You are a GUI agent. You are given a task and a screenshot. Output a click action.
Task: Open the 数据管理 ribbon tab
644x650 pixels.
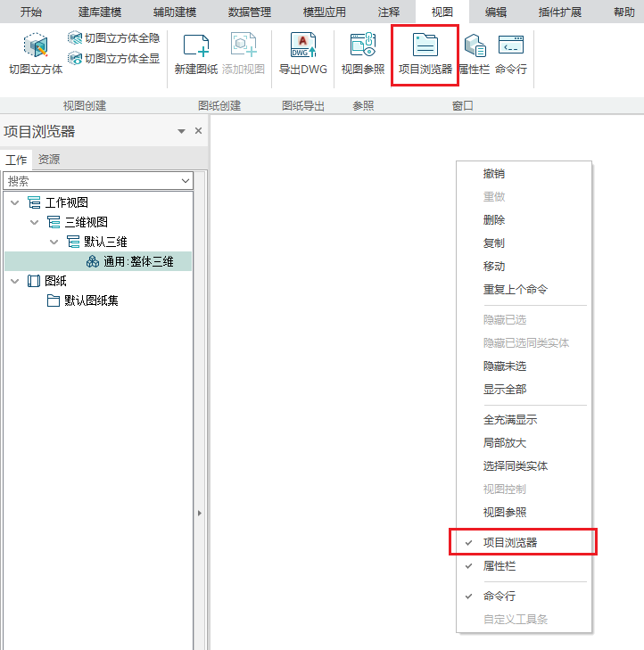coord(250,12)
